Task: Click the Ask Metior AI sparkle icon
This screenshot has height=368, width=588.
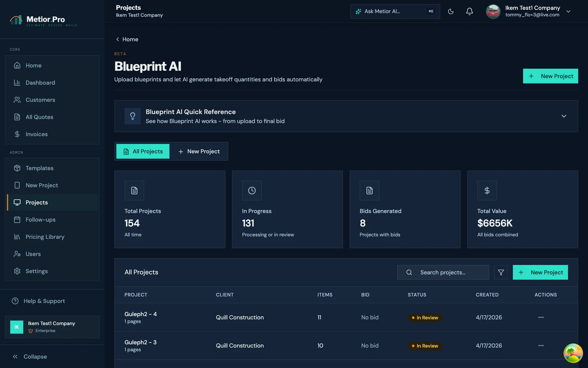Action: pyautogui.click(x=358, y=11)
